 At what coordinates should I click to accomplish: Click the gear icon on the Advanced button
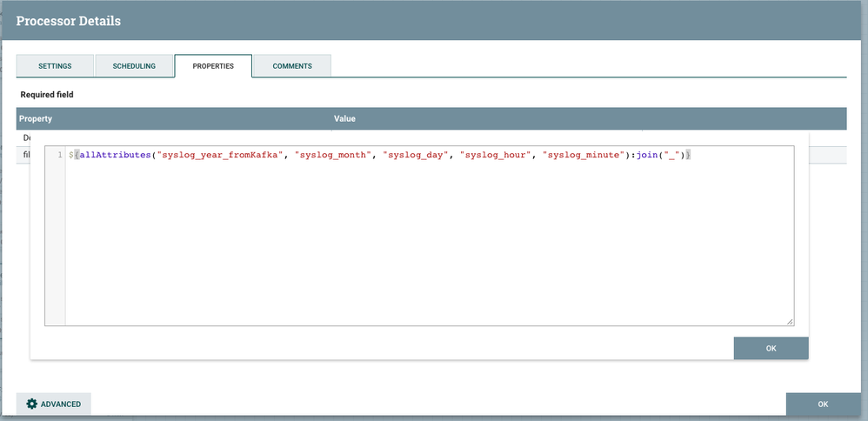32,404
